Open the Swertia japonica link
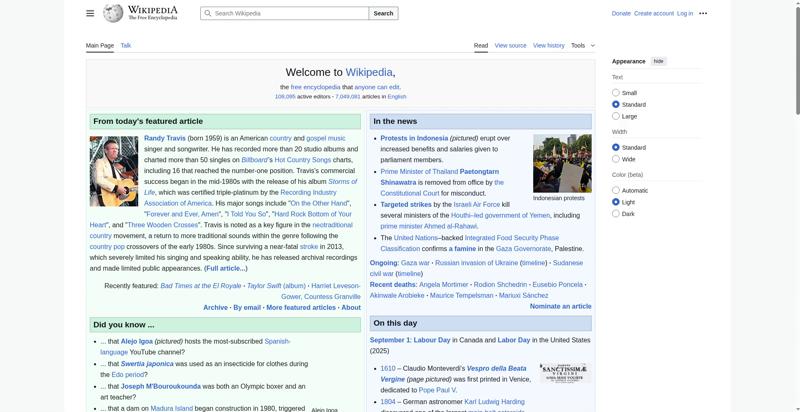This screenshot has height=412, width=800. click(x=147, y=364)
